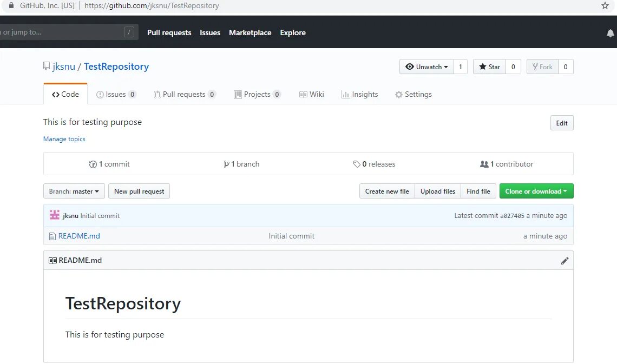617x364 pixels.
Task: Click the repository book icon beside jksnu
Action: point(47,66)
